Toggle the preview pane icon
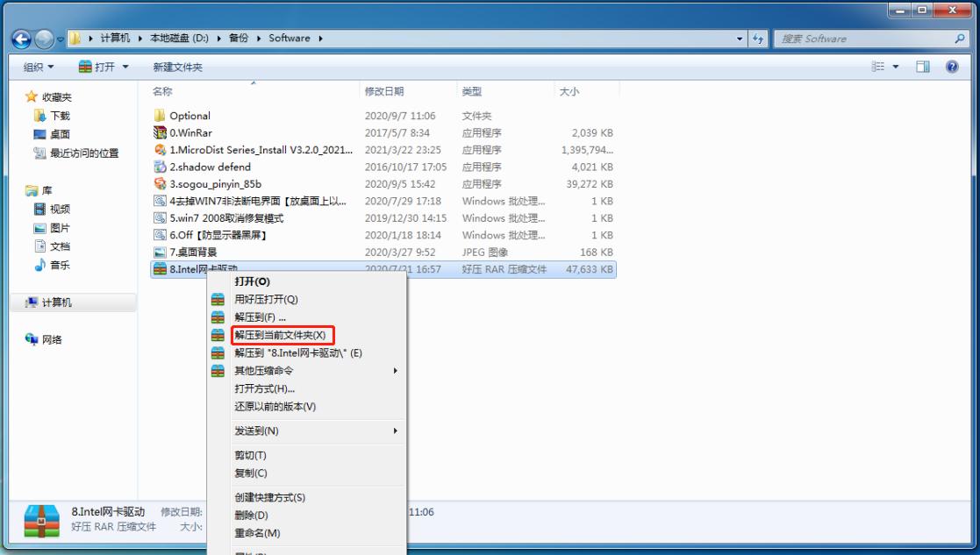The width and height of the screenshot is (980, 555). 923,67
